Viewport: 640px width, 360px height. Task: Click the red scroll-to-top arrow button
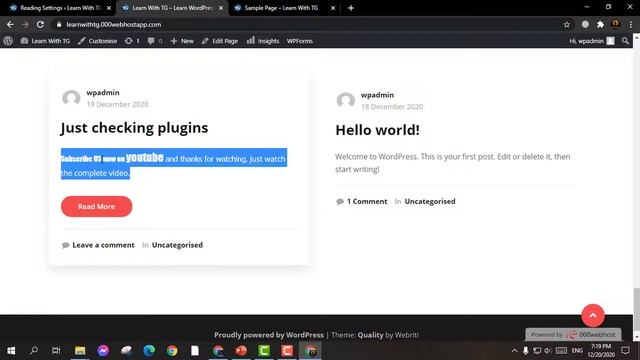pyautogui.click(x=593, y=316)
